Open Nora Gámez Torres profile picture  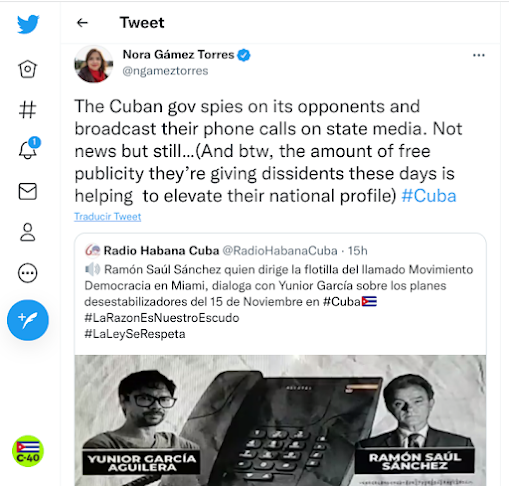tap(94, 64)
